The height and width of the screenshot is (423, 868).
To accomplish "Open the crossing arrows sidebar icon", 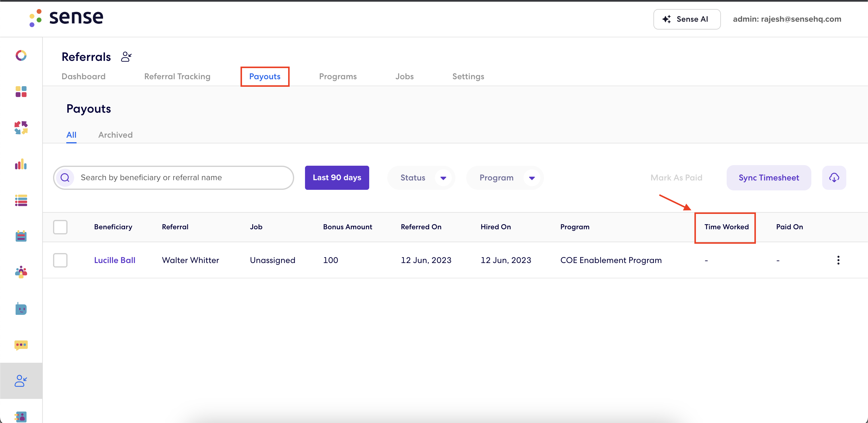I will [21, 128].
